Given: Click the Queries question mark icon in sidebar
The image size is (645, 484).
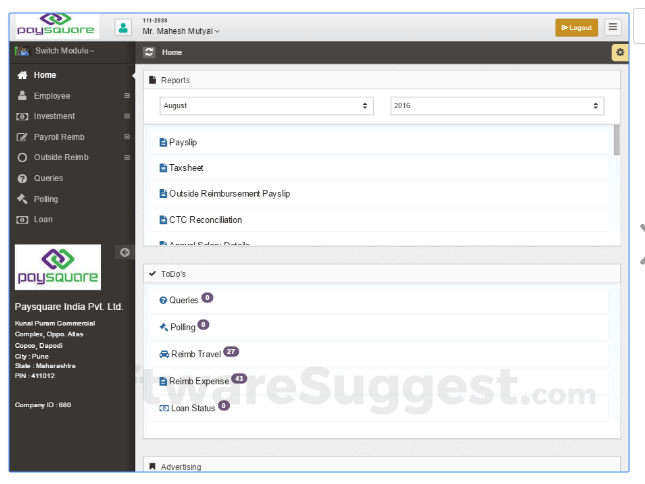Looking at the screenshot, I should click(x=22, y=178).
